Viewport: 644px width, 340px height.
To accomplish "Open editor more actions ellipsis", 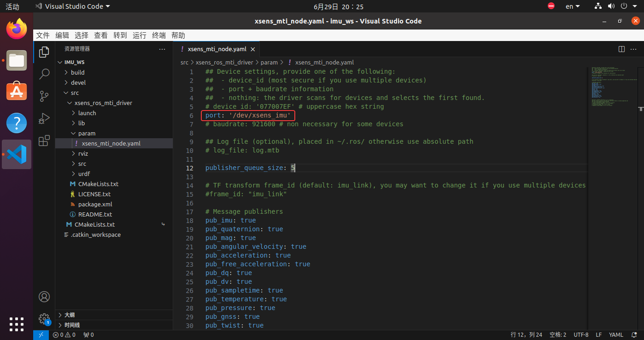I will click(634, 49).
